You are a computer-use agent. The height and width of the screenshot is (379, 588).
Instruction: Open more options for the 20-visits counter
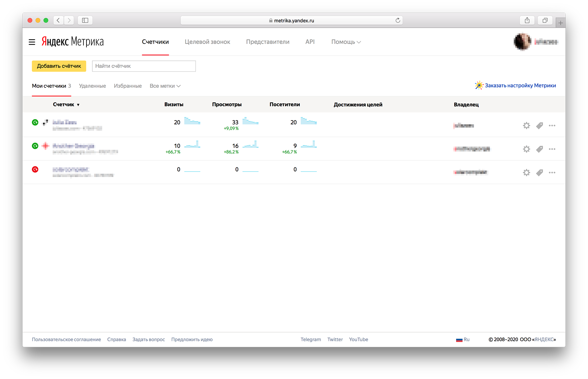552,126
